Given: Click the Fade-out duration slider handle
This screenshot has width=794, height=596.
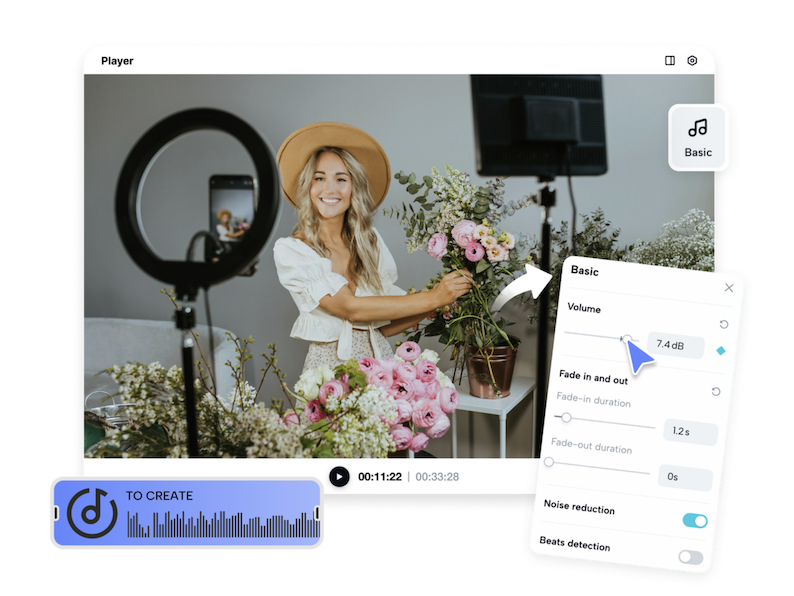Looking at the screenshot, I should (549, 462).
